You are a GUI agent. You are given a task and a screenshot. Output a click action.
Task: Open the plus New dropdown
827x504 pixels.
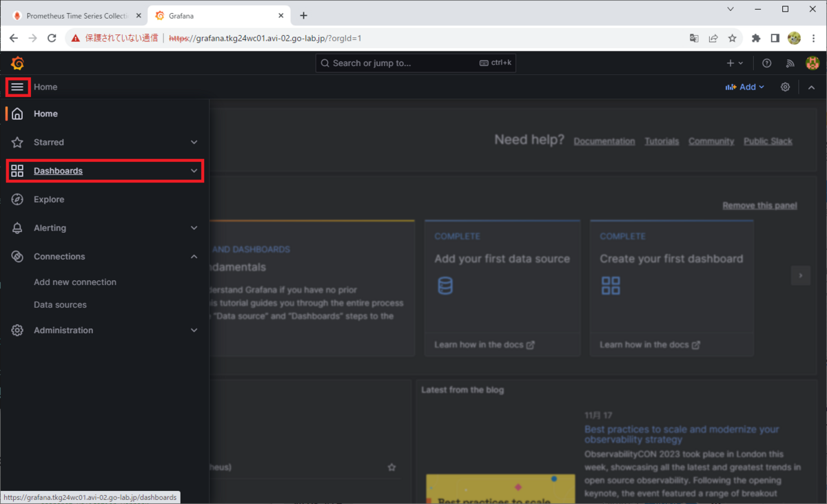(735, 63)
